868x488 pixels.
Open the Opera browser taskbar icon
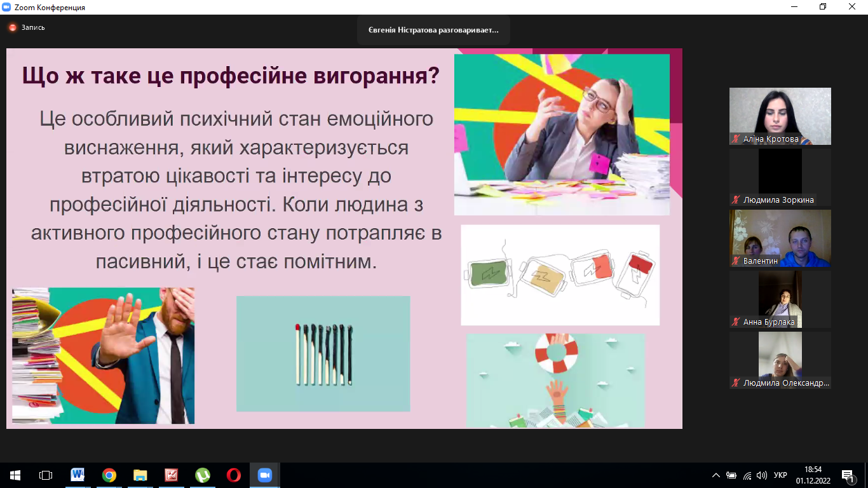(x=233, y=475)
